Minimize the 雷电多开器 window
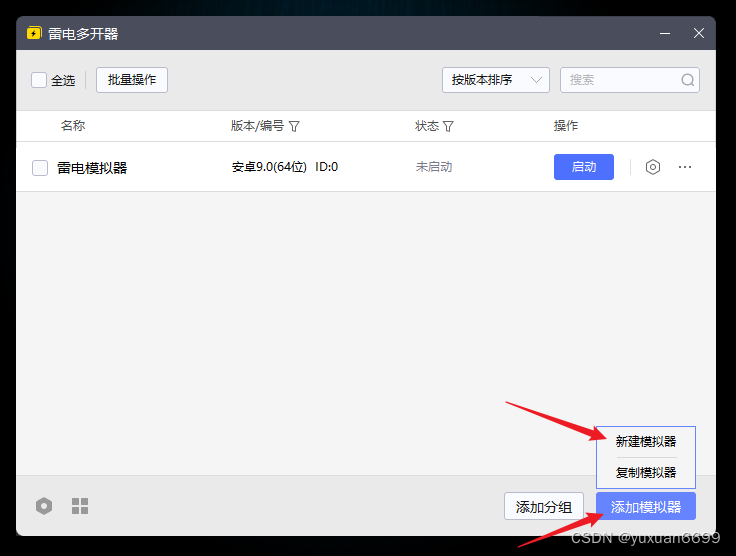 tap(665, 33)
